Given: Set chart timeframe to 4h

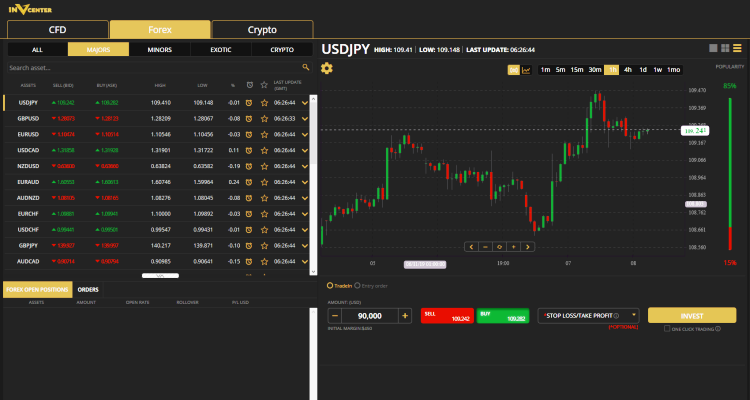Looking at the screenshot, I should pos(628,70).
